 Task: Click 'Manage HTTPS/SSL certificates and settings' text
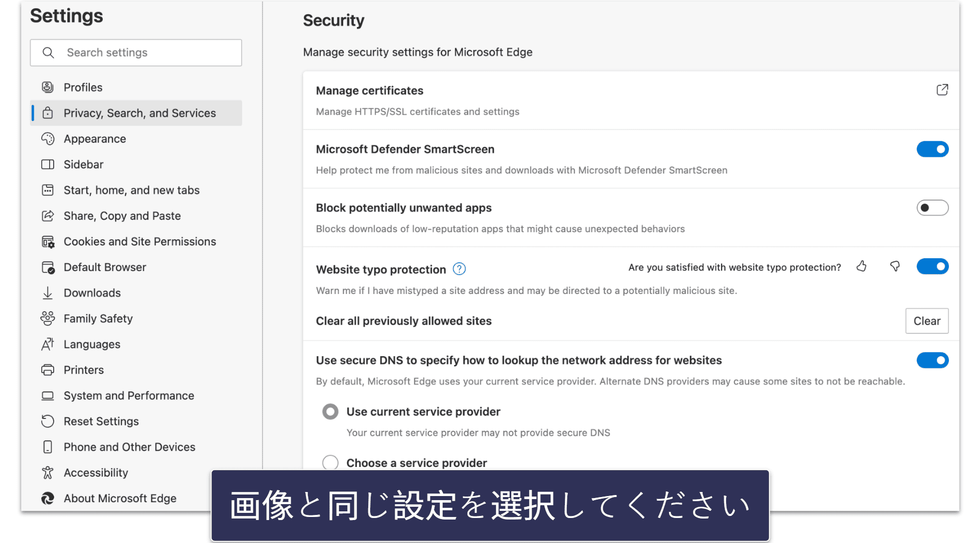coord(417,111)
